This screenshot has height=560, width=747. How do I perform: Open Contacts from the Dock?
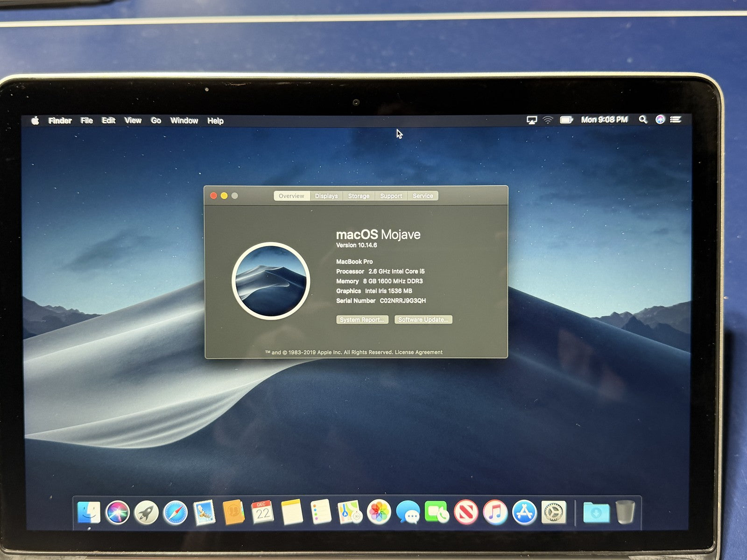[x=233, y=512]
